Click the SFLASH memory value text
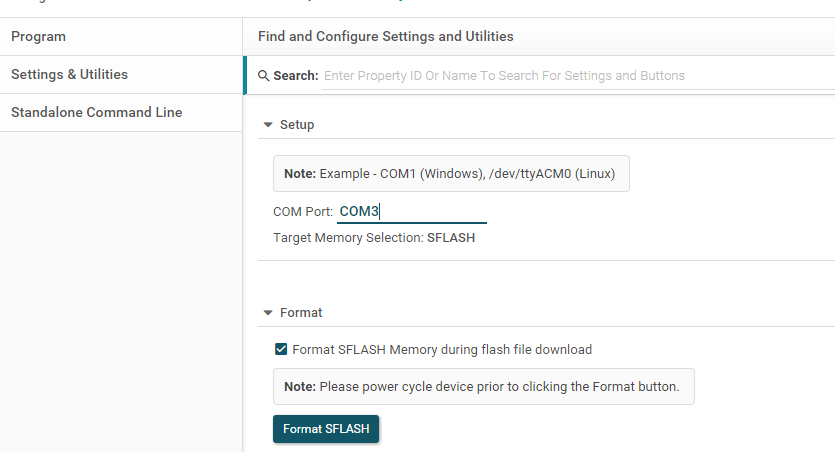Screen dimensions: 835x452 [x=451, y=238]
